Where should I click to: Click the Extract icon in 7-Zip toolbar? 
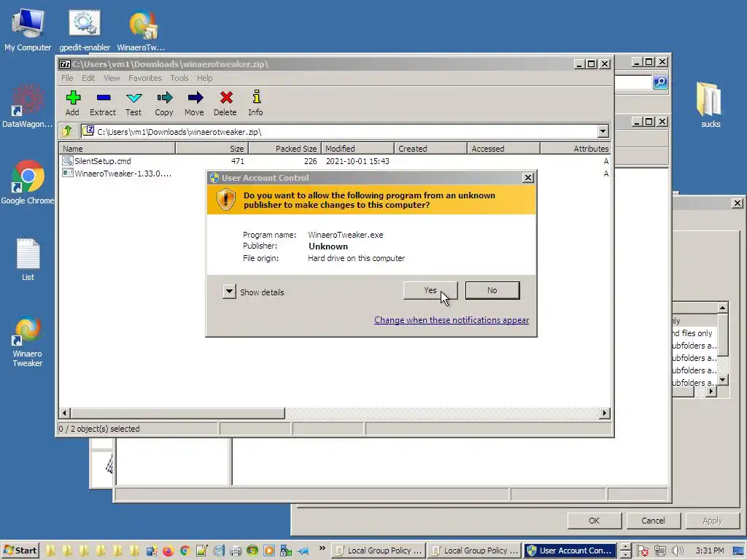[x=103, y=98]
